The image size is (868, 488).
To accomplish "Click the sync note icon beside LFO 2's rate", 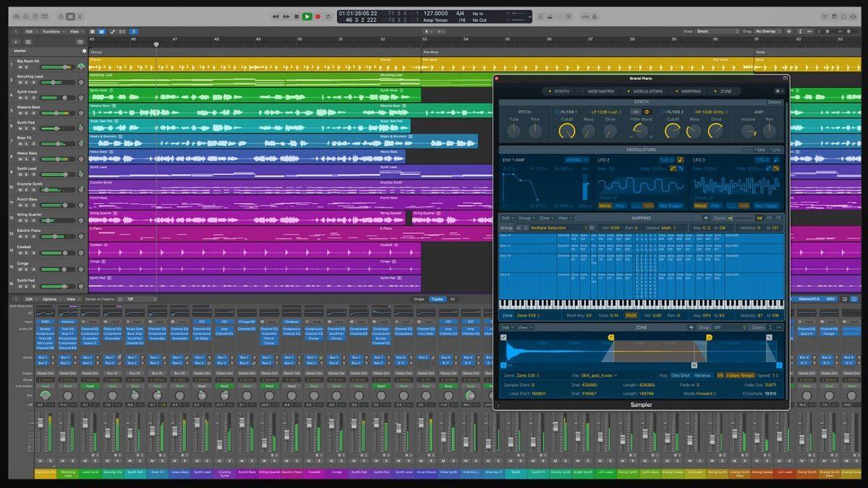I will tap(680, 159).
